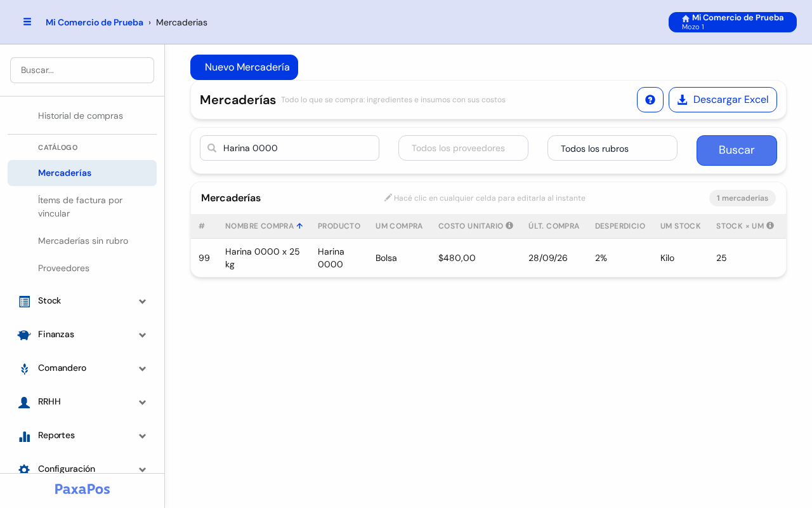Click the magnifier icon in search field
The width and height of the screenshot is (812, 508).
[x=212, y=148]
